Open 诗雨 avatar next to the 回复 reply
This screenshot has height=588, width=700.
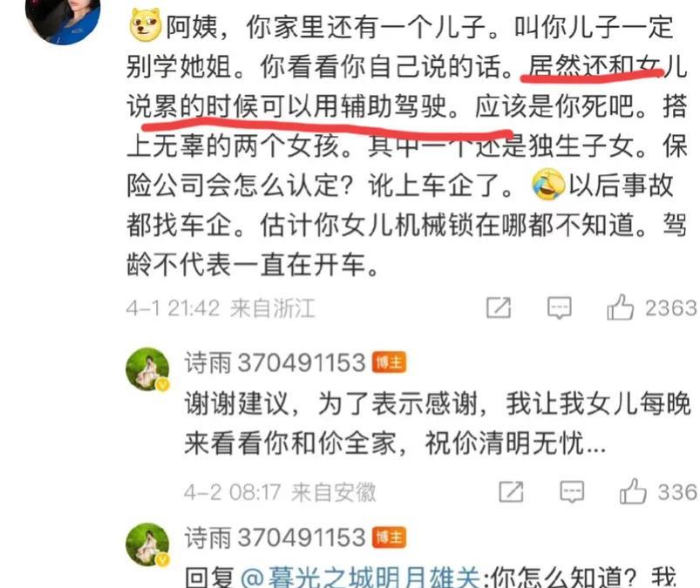148,544
